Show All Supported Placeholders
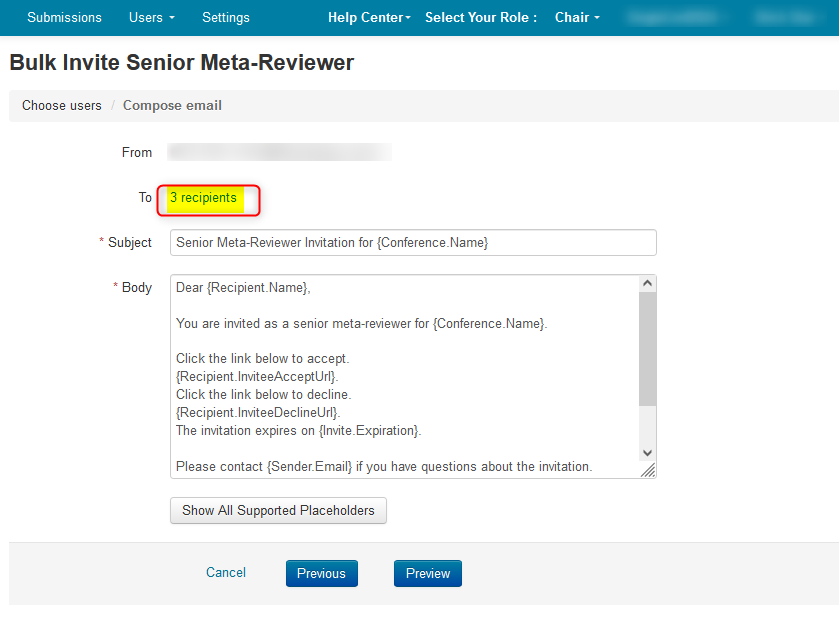 [x=278, y=511]
